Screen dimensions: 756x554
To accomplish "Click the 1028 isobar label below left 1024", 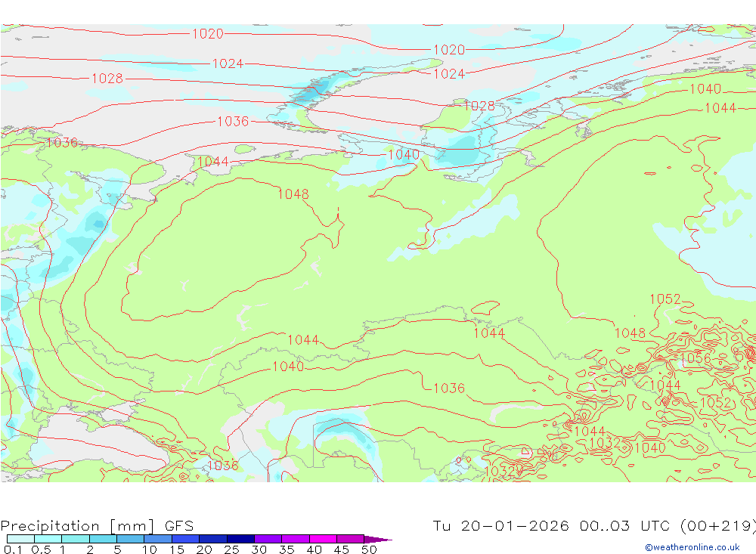I will pyautogui.click(x=107, y=78).
